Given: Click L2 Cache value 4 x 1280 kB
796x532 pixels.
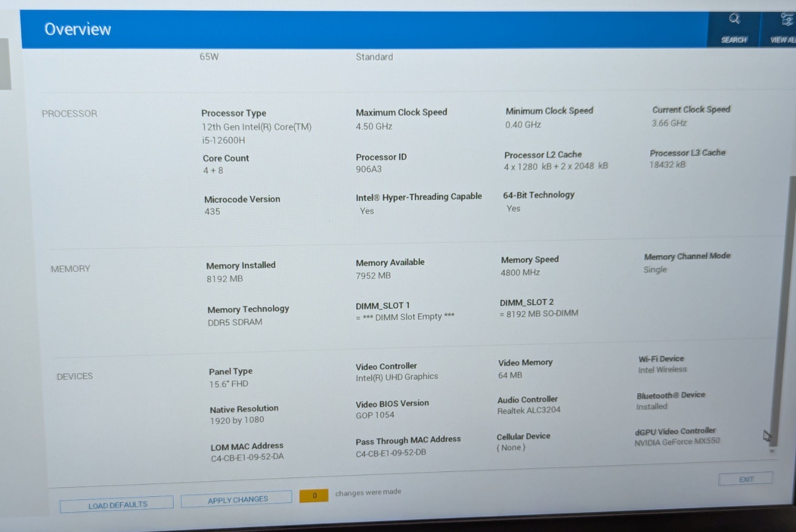Looking at the screenshot, I should pos(556,166).
